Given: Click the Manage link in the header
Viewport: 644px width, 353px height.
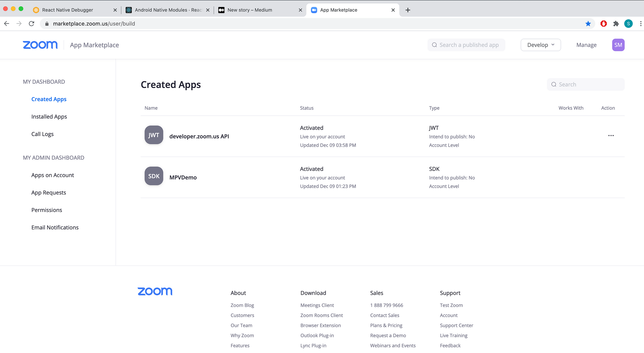Looking at the screenshot, I should click(x=586, y=45).
